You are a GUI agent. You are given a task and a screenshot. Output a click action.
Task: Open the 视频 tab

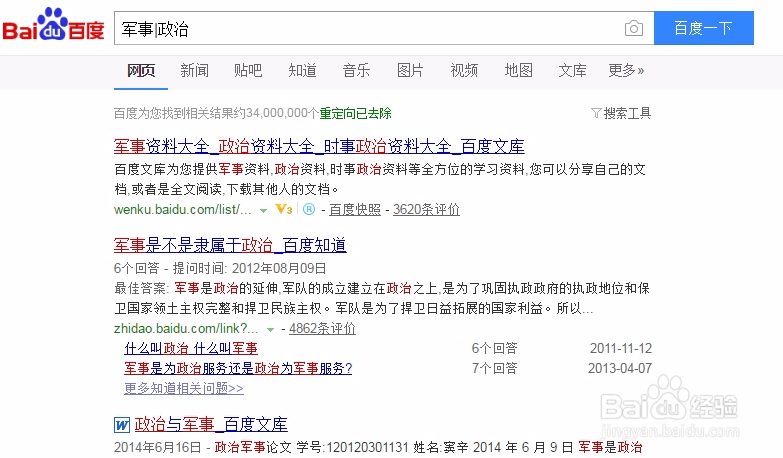(464, 70)
